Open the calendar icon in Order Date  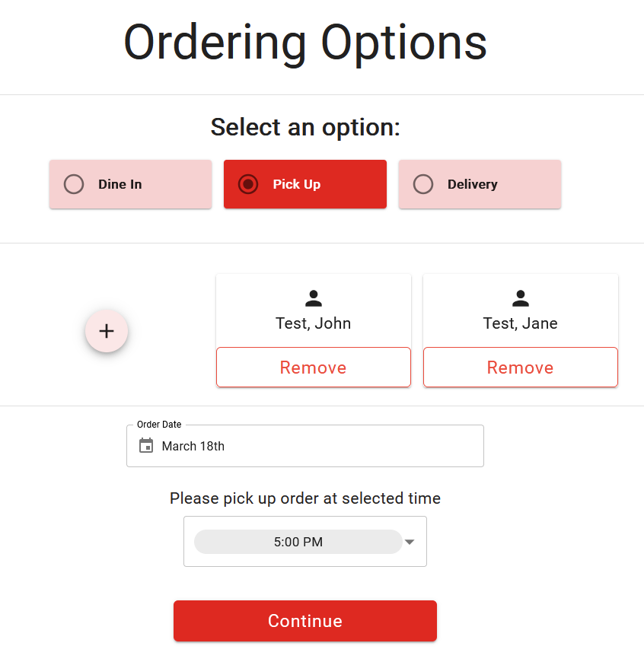(146, 446)
